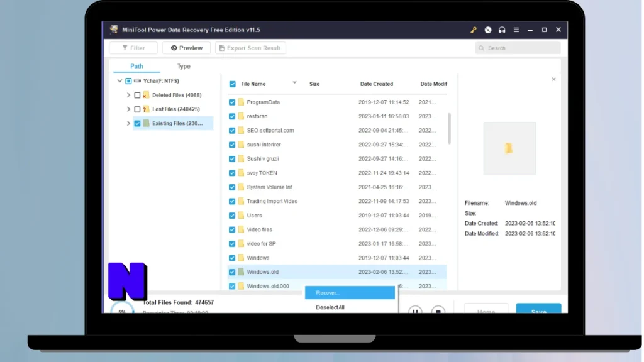Click the Lost Files question folder icon
Screen dimensions: 644x362
click(x=146, y=109)
